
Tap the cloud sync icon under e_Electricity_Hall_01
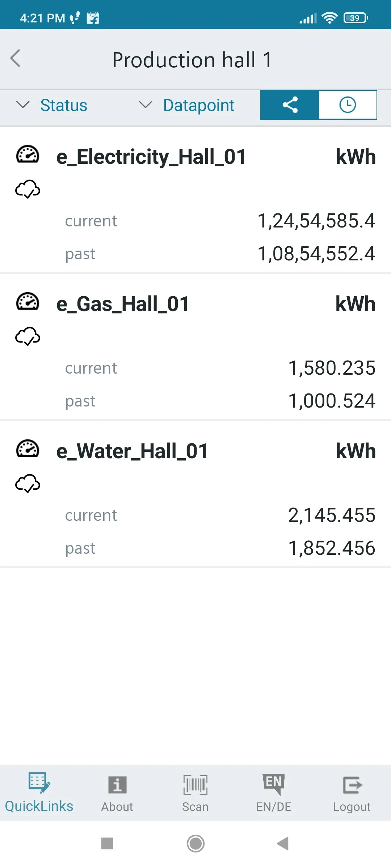point(28,189)
